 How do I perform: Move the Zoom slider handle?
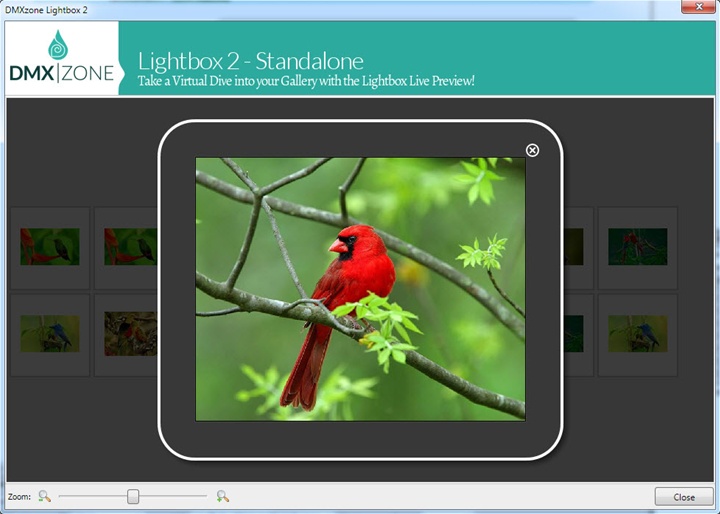133,496
